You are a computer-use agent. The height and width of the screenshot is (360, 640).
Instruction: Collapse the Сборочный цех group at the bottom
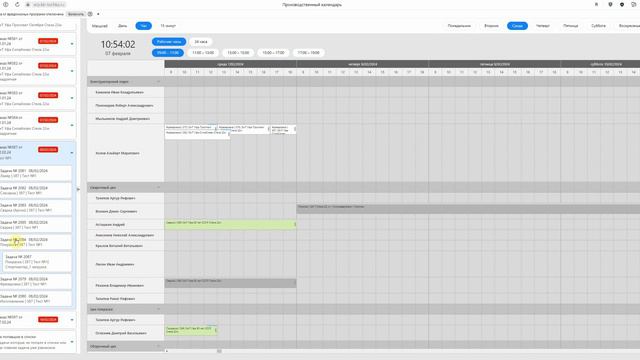pos(159,346)
